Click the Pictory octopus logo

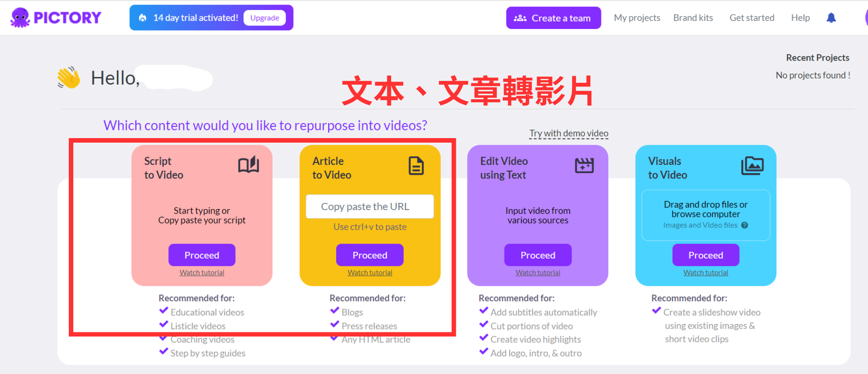pyautogui.click(x=20, y=18)
